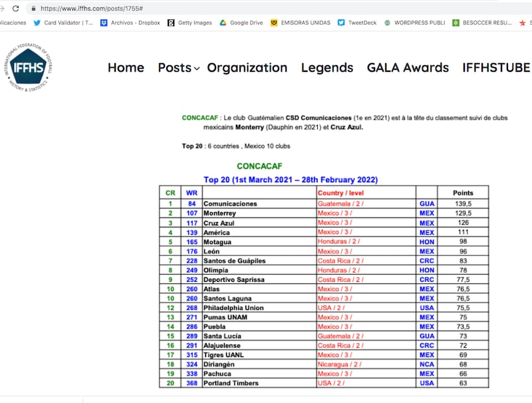Click the Pachuca club name cell

pos(259,374)
